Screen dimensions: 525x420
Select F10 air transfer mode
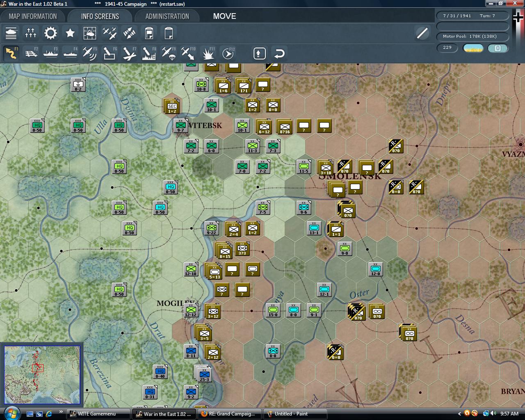click(x=188, y=53)
